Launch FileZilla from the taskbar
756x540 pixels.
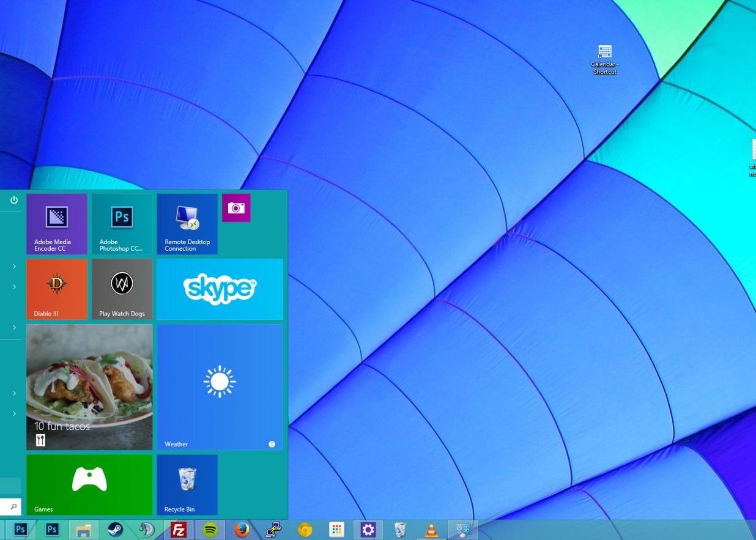pos(178,530)
